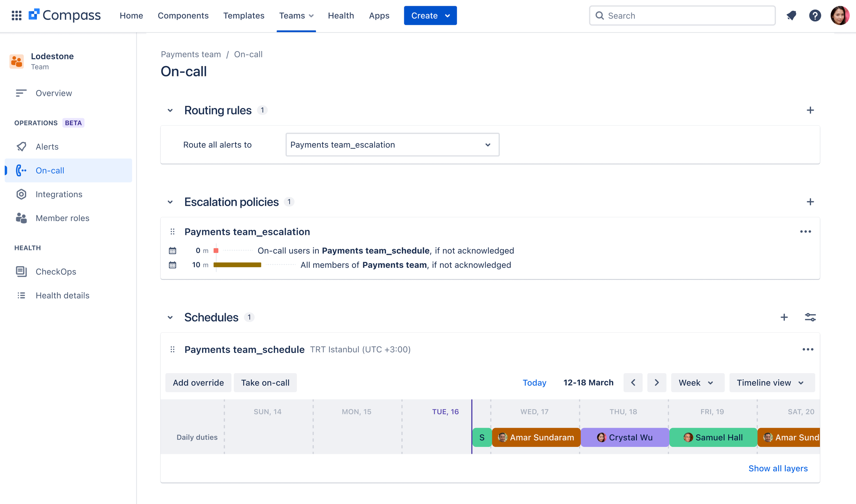Switch to the Health tab
The image size is (856, 504).
[341, 15]
